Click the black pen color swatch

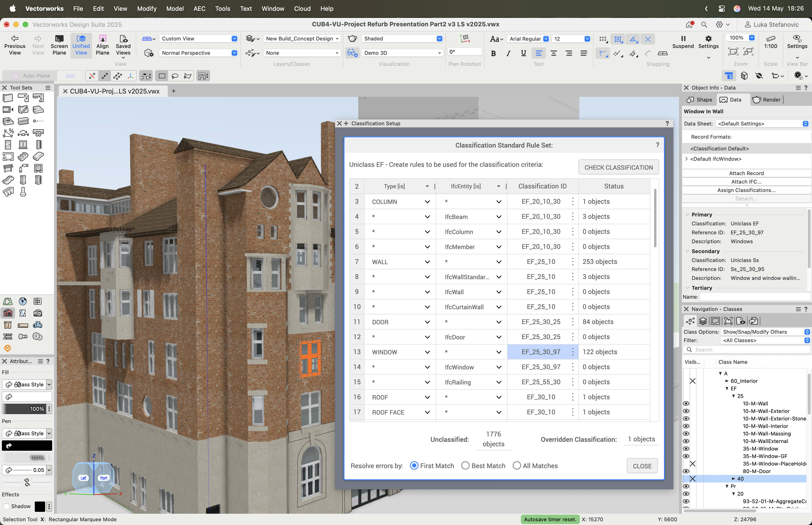(x=27, y=446)
